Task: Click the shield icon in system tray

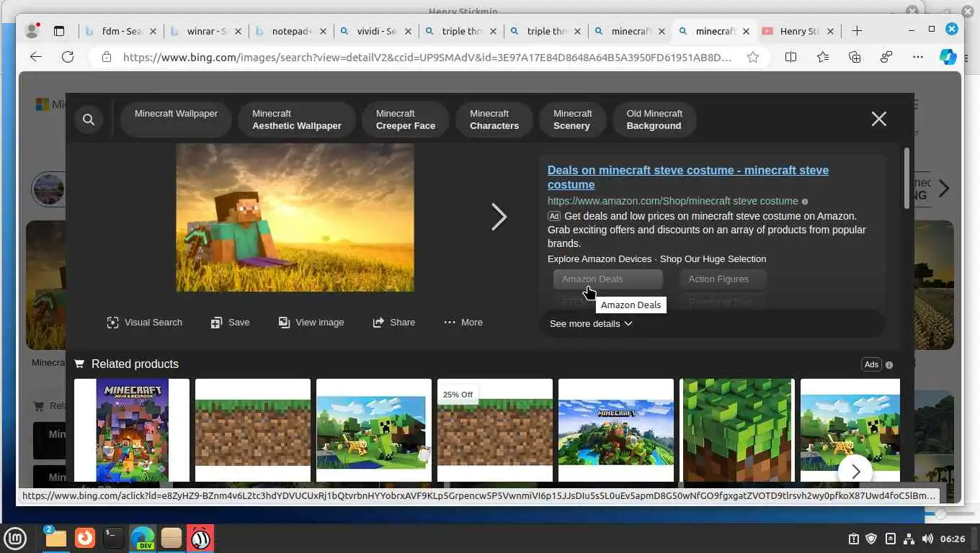Action: 871,539
